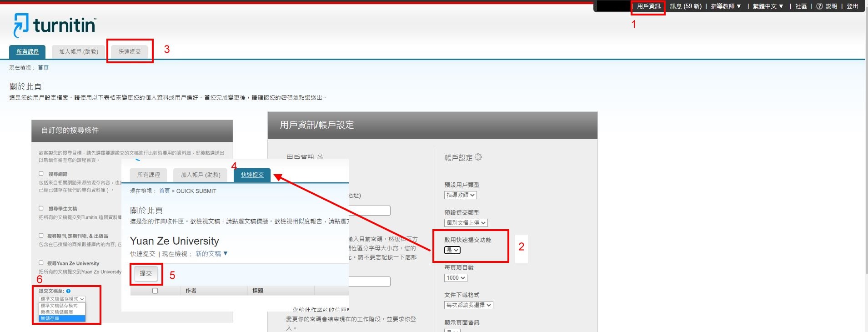
Task: Open the 指導教師 ▼ role menu in top bar
Action: tap(726, 6)
